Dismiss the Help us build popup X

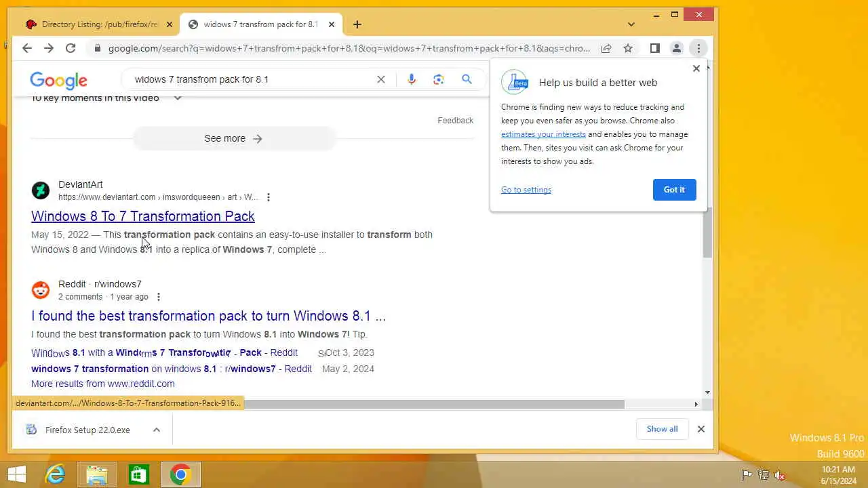696,68
